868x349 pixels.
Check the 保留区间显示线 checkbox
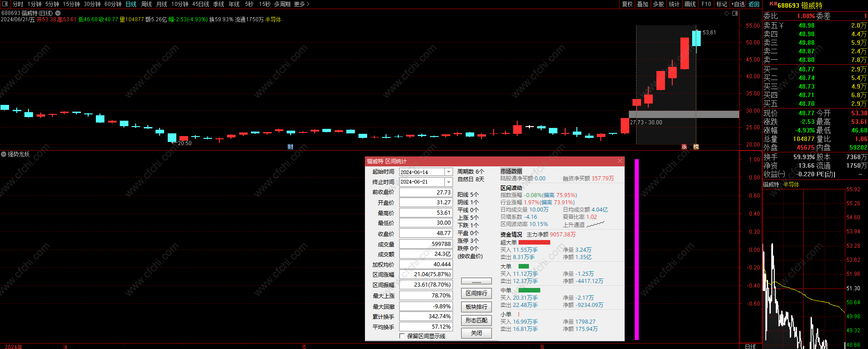(402, 336)
